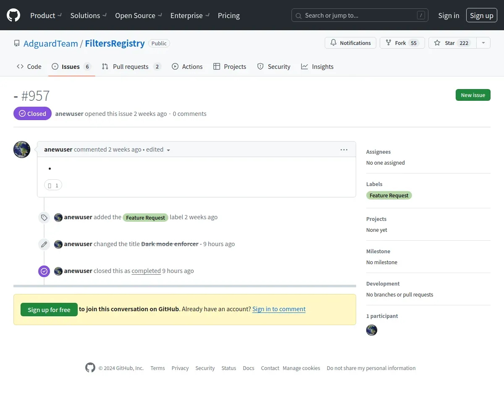The image size is (504, 420).
Task: Expand the Solutions menu
Action: [89, 16]
